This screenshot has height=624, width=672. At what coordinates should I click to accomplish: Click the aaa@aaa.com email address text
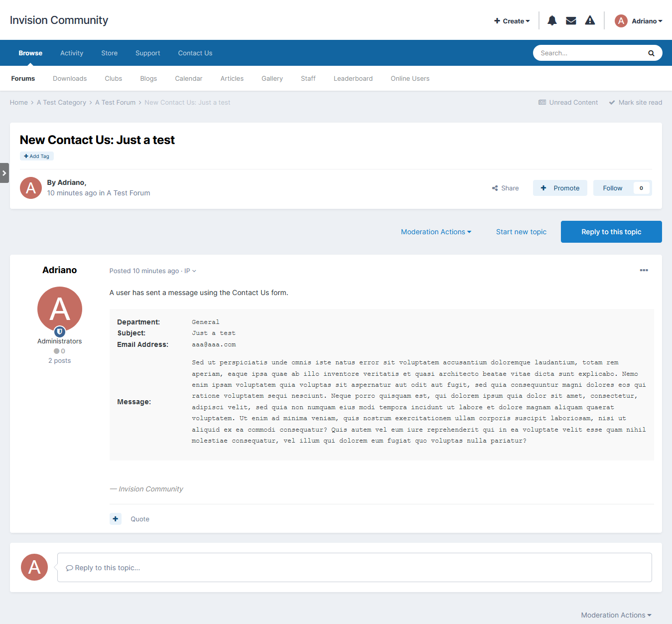coord(214,344)
